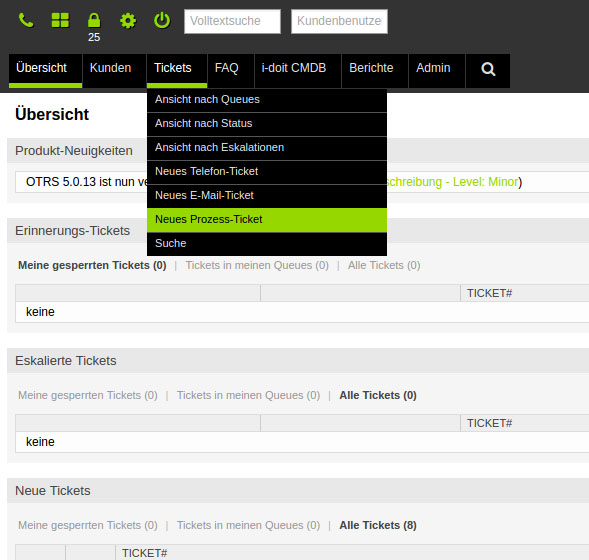Open preferences via the gear icon
The width and height of the screenshot is (589, 560).
[x=128, y=21]
